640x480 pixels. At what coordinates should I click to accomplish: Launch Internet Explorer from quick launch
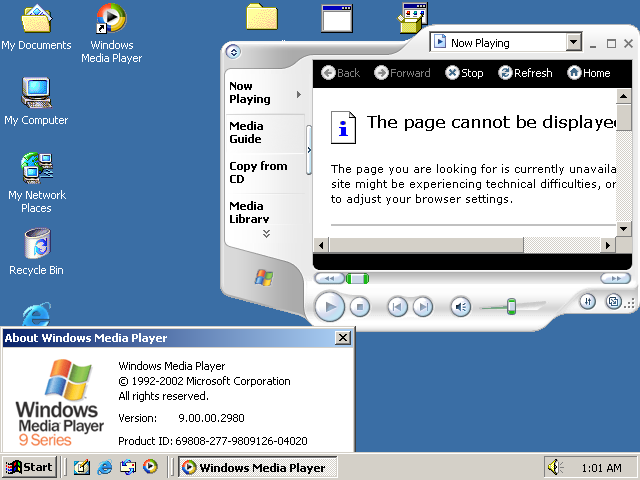(x=105, y=467)
